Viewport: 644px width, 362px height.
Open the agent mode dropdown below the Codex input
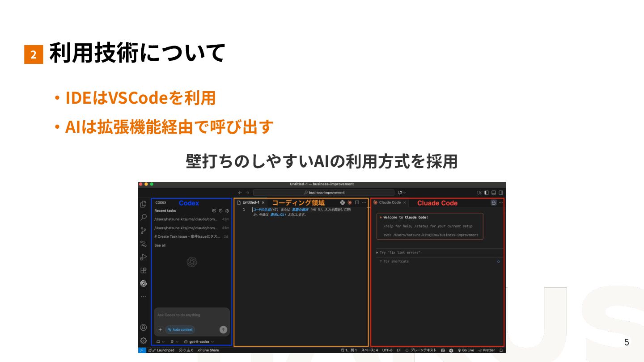click(174, 341)
